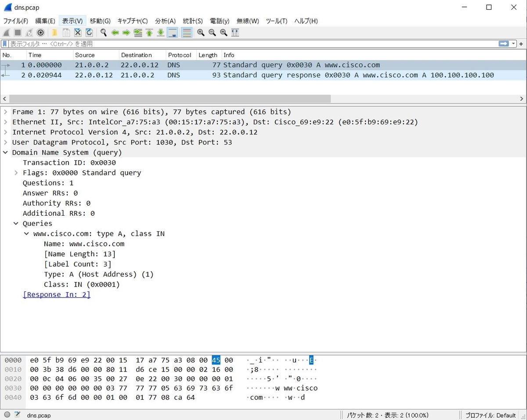527x420 pixels.
Task: Click the display filter bookmark icon
Action: pos(5,44)
